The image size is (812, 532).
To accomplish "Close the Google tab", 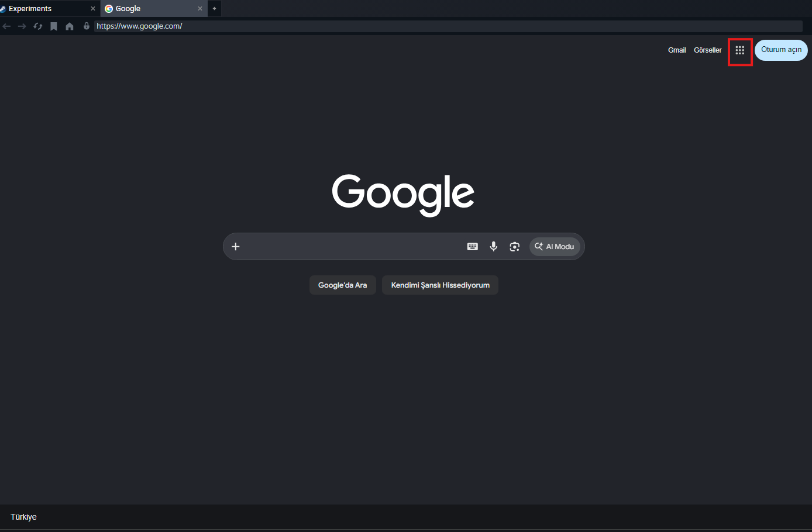I will (x=200, y=9).
